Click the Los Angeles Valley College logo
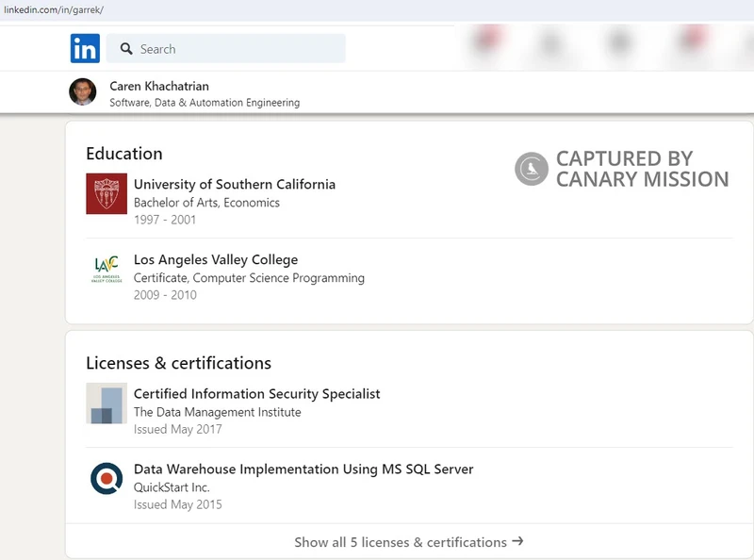Viewport: 754px width, 560px height. (107, 269)
